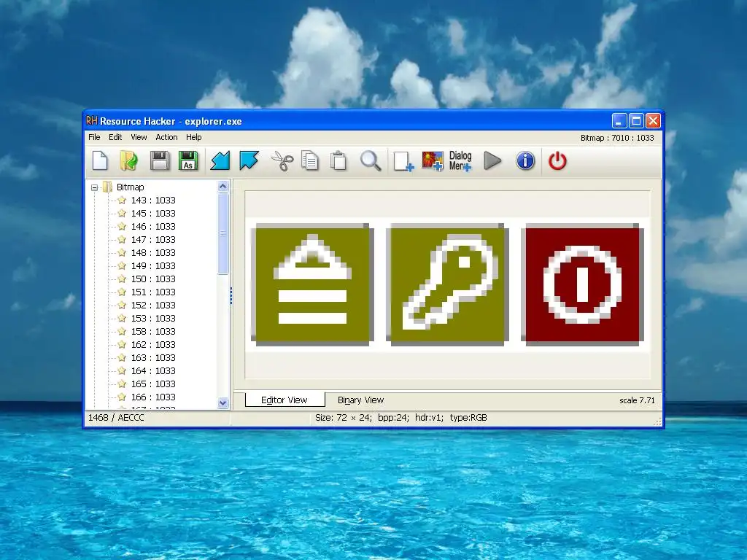This screenshot has width=747, height=560.
Task: Click the green Save As icon
Action: [x=188, y=160]
